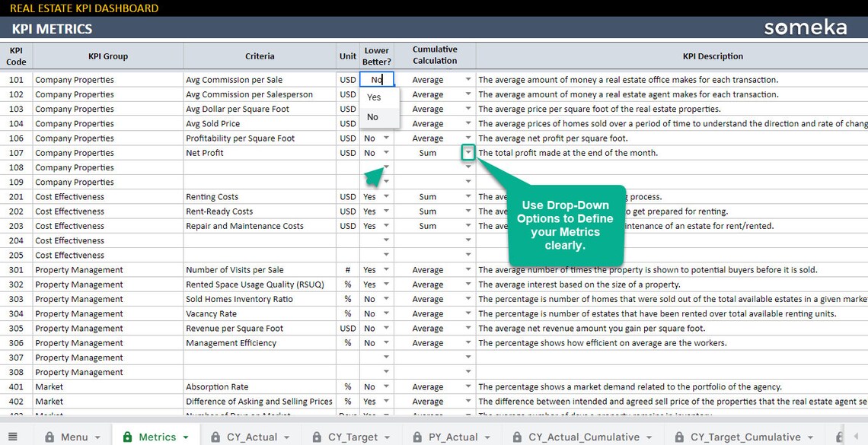This screenshot has height=445, width=868.
Task: Open the highlighted Sum dropdown for Net Profit
Action: pyautogui.click(x=468, y=152)
